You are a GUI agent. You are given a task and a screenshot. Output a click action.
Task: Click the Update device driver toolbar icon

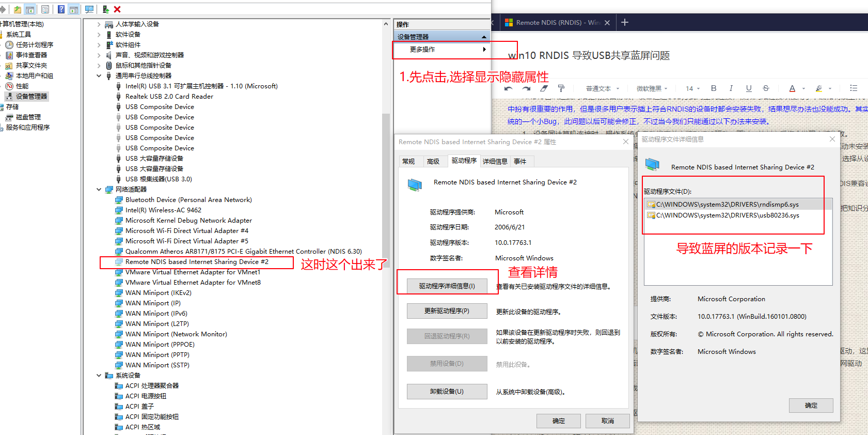point(106,9)
